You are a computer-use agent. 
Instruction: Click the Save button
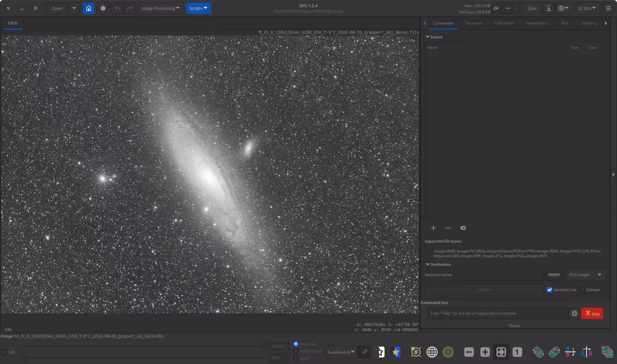tap(532, 8)
